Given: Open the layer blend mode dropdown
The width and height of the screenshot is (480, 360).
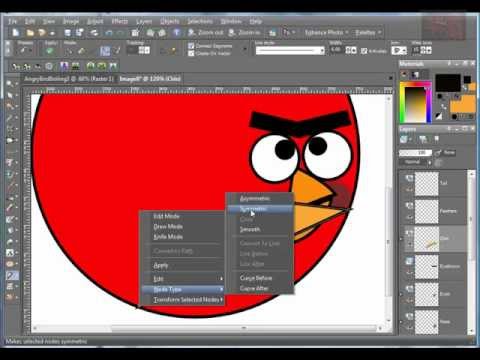Looking at the screenshot, I should pos(415,162).
